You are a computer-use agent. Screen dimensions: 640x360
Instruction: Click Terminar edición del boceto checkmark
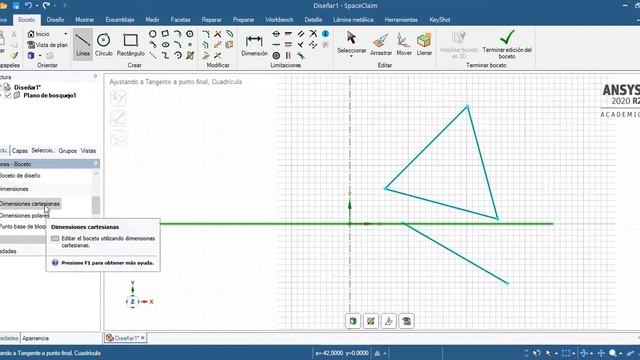click(507, 44)
